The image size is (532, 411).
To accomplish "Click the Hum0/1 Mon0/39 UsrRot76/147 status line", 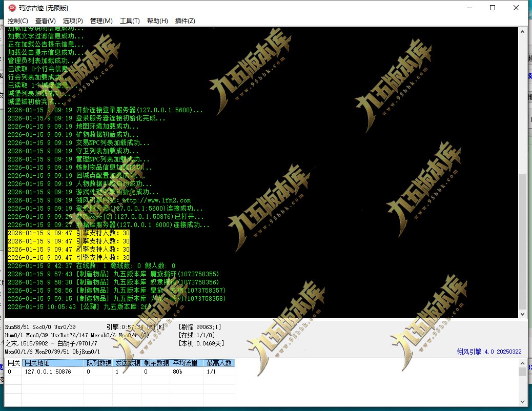I will point(77,335).
